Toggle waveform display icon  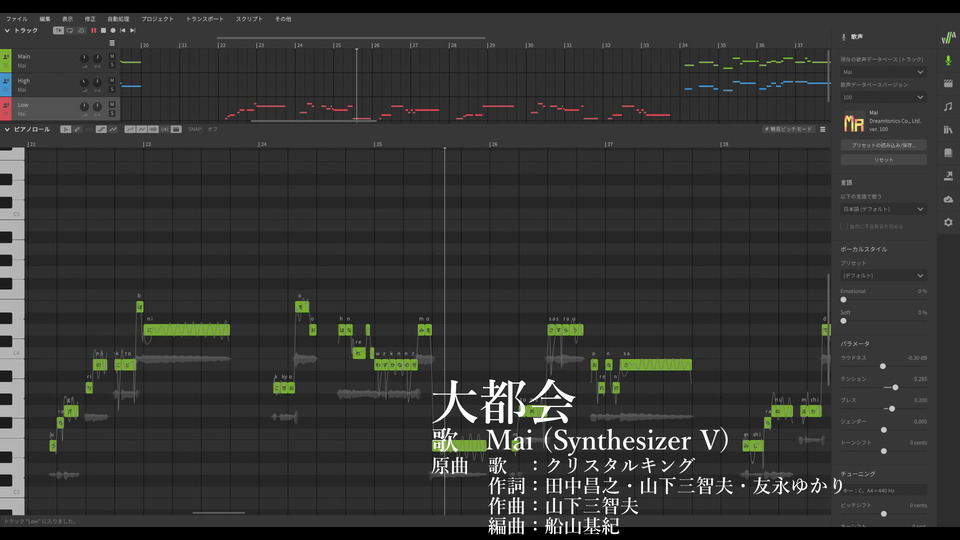153,129
